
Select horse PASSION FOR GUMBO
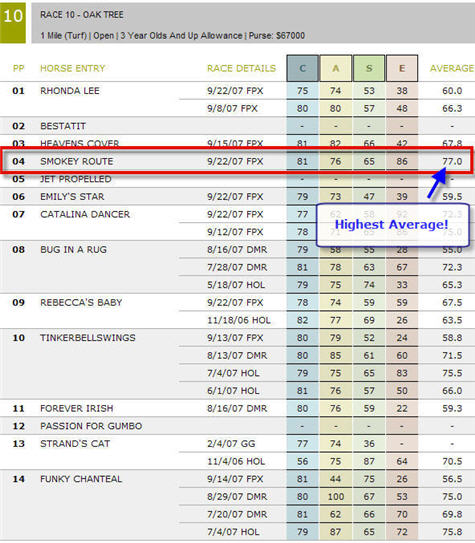pyautogui.click(x=91, y=426)
